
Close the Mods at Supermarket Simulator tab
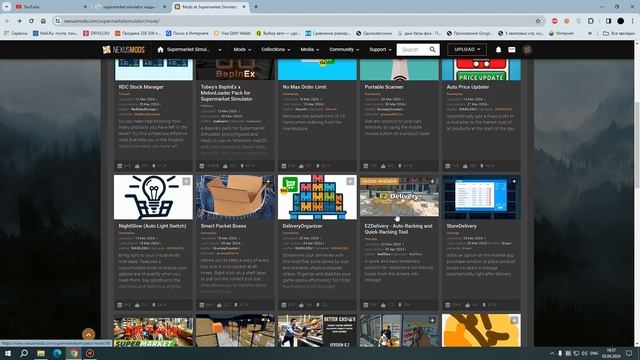tap(244, 7)
